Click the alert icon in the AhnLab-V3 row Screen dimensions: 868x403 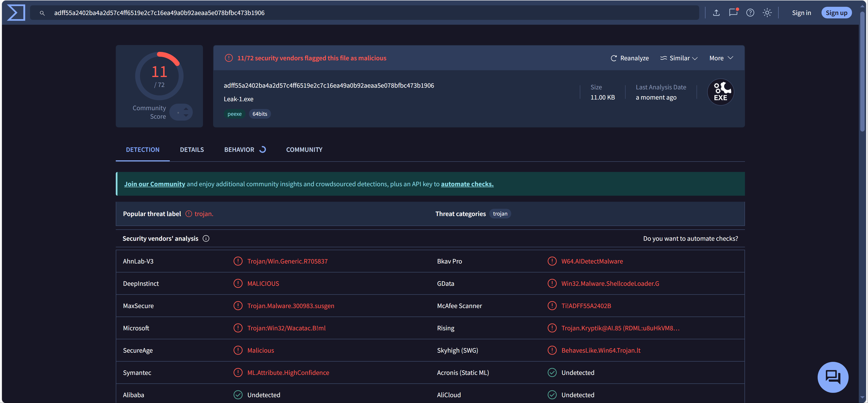click(238, 261)
